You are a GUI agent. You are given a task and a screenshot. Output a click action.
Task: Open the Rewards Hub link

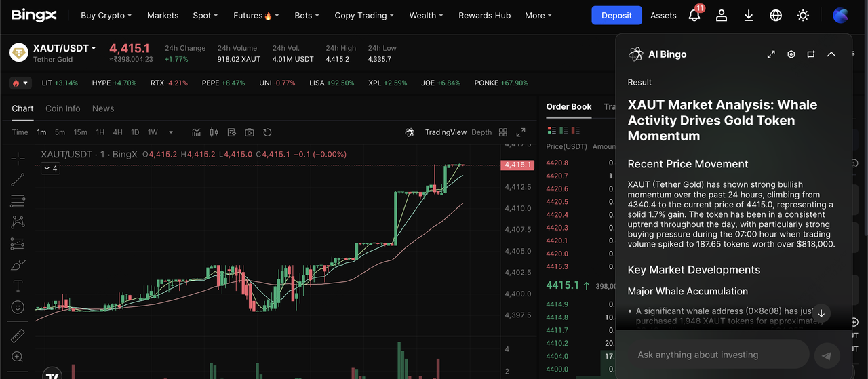coord(484,15)
